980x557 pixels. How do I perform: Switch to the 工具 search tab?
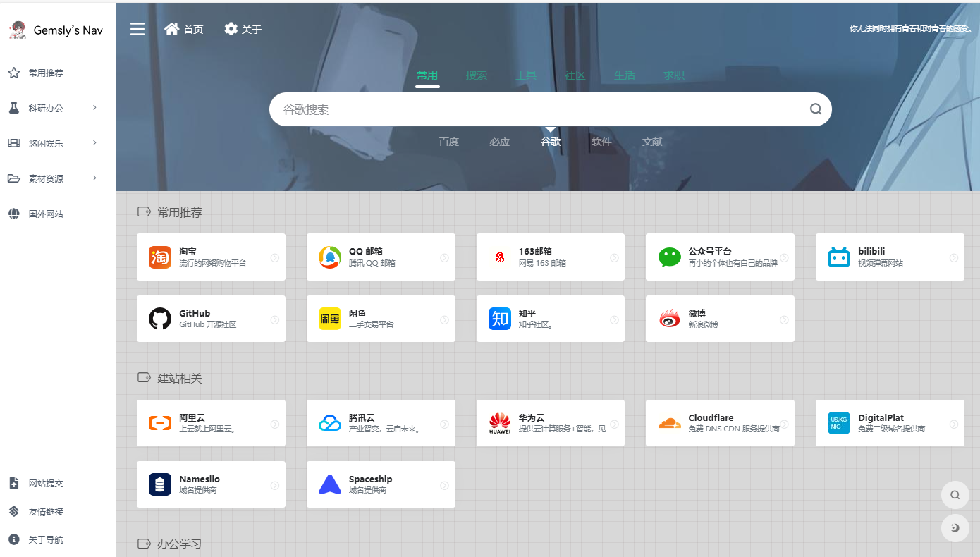pos(526,75)
